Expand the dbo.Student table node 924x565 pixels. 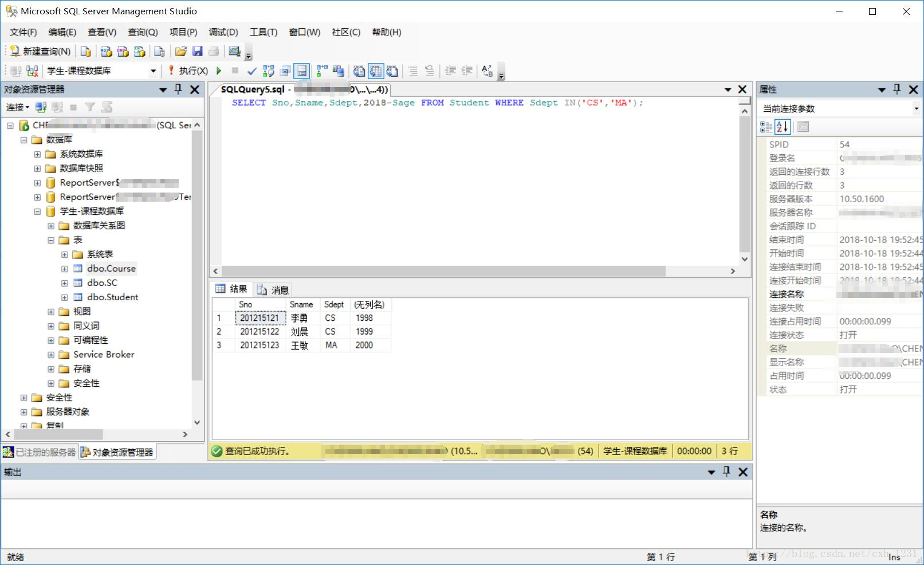pos(64,297)
